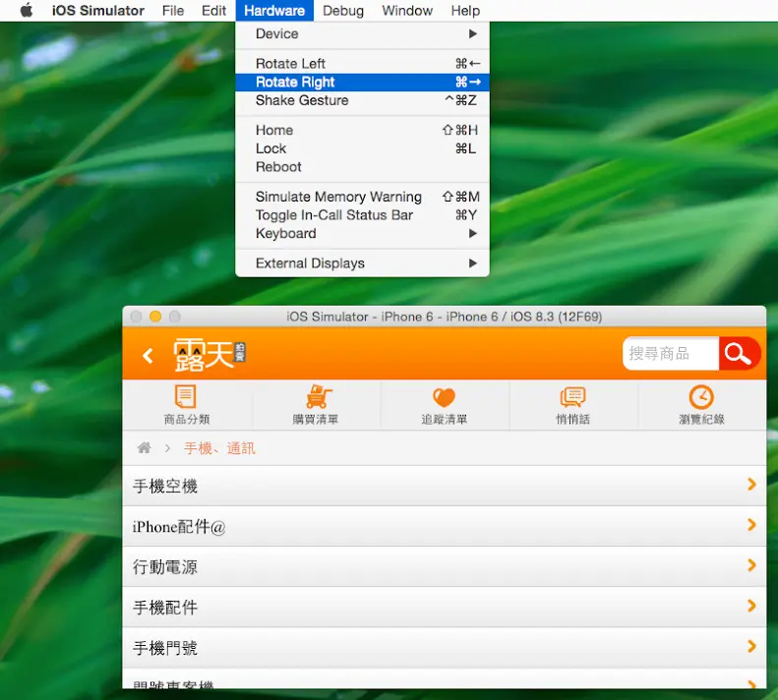The width and height of the screenshot is (778, 700).
Task: Select Rotate Right menu item
Action: tap(295, 83)
